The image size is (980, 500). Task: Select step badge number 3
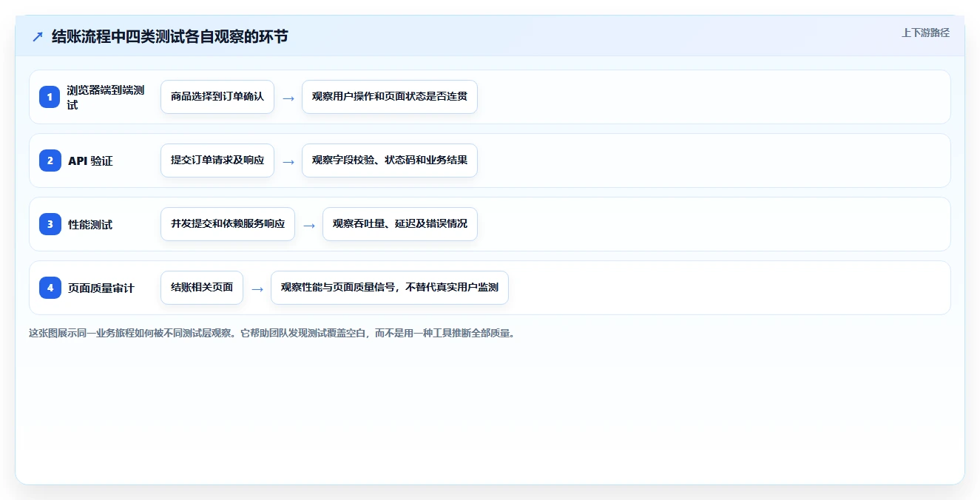[x=50, y=224]
